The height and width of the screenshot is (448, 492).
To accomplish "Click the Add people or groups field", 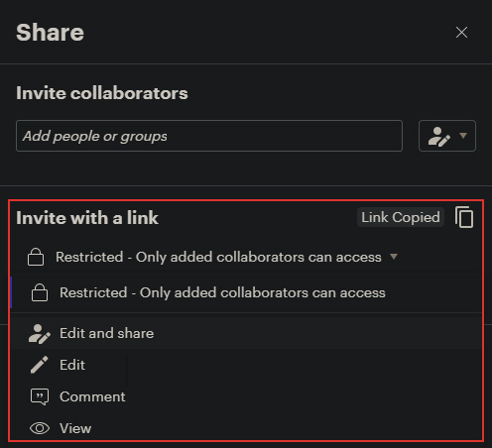I will [x=209, y=136].
